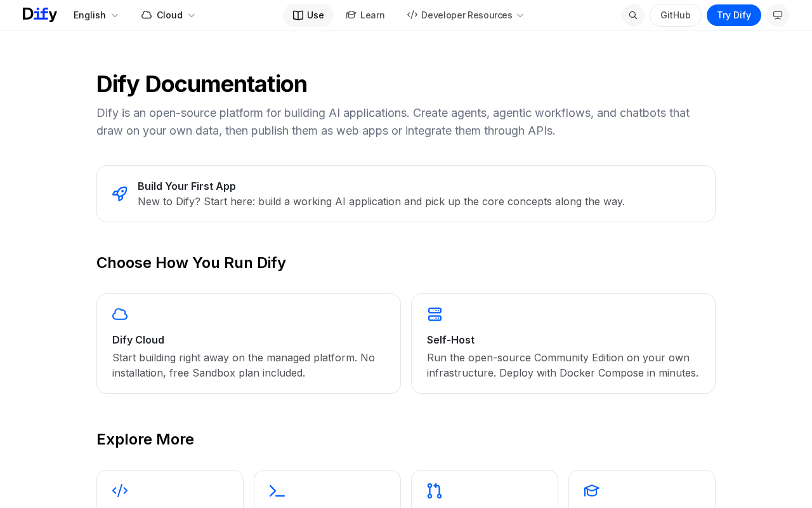
Task: Click the rocket icon in Build Your First App
Action: [120, 194]
